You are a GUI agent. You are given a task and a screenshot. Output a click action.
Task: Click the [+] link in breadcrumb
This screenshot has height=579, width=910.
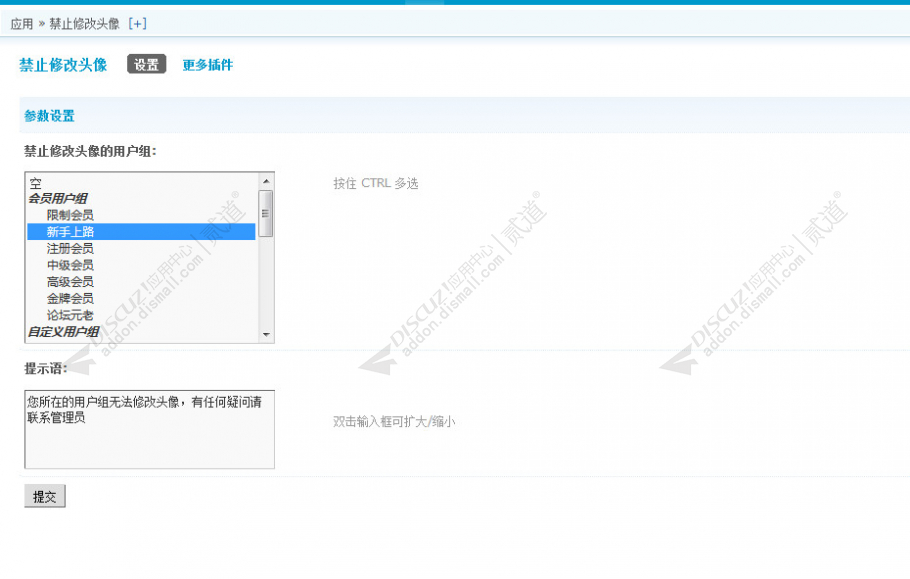(x=138, y=24)
